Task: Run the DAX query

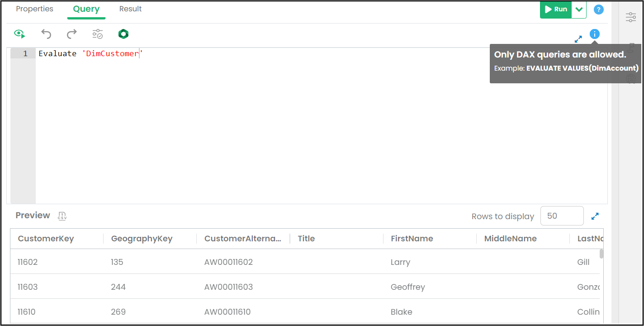Action: click(556, 10)
